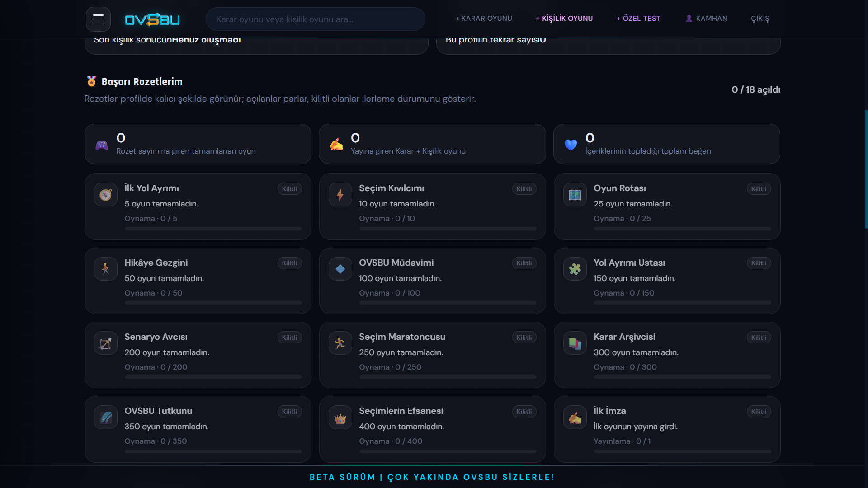
Task: Click the Hikâye Gezgini badge title
Action: [156, 263]
